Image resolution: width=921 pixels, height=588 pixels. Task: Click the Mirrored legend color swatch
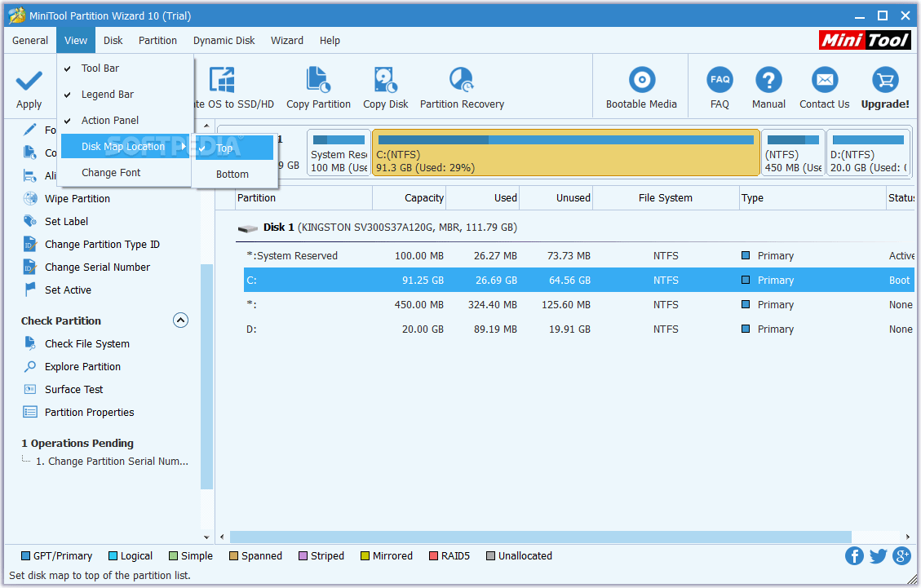point(365,555)
